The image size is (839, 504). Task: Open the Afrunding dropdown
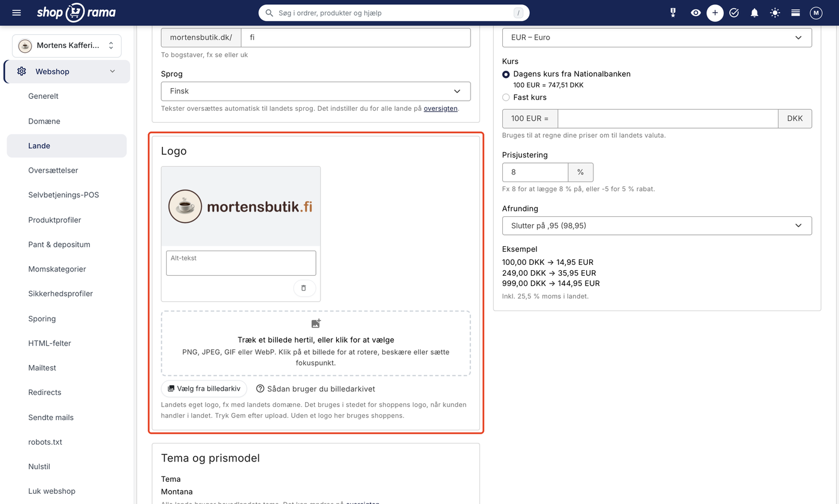pyautogui.click(x=657, y=225)
